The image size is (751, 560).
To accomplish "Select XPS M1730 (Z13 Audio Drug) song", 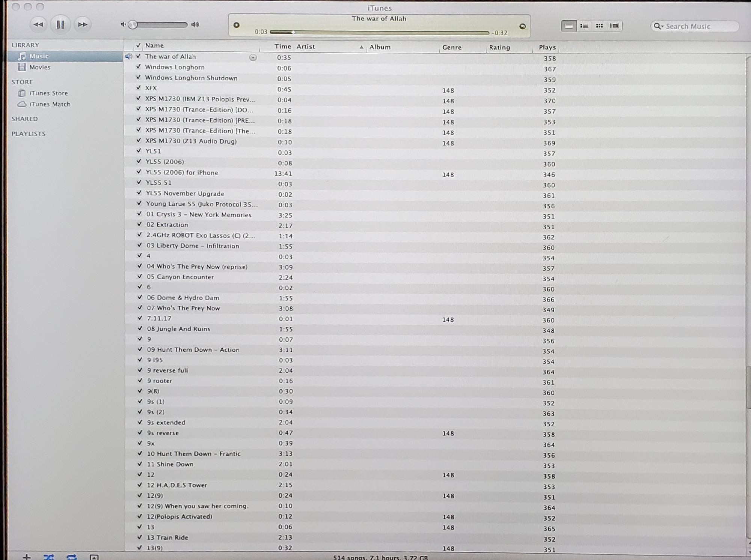I will (191, 142).
